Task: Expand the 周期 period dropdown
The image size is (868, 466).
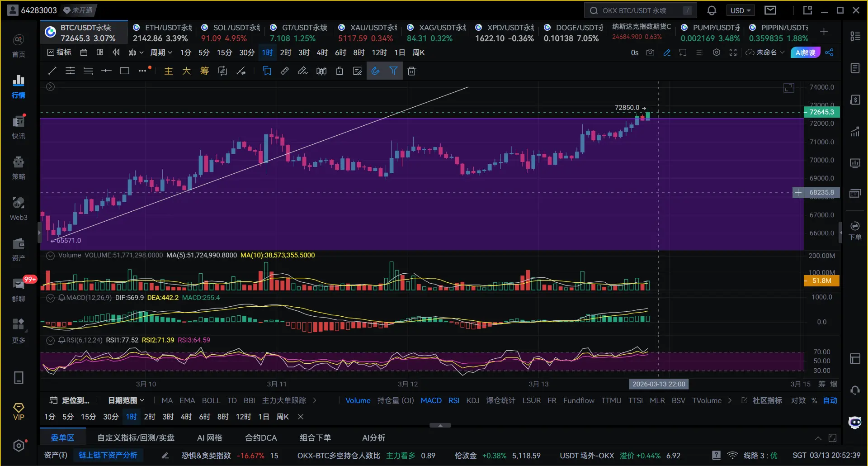Action: 161,52
